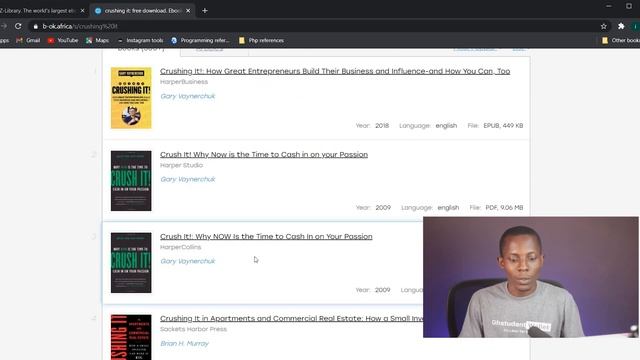Open Maps bookmark
This screenshot has height=360, width=640.
point(98,40)
